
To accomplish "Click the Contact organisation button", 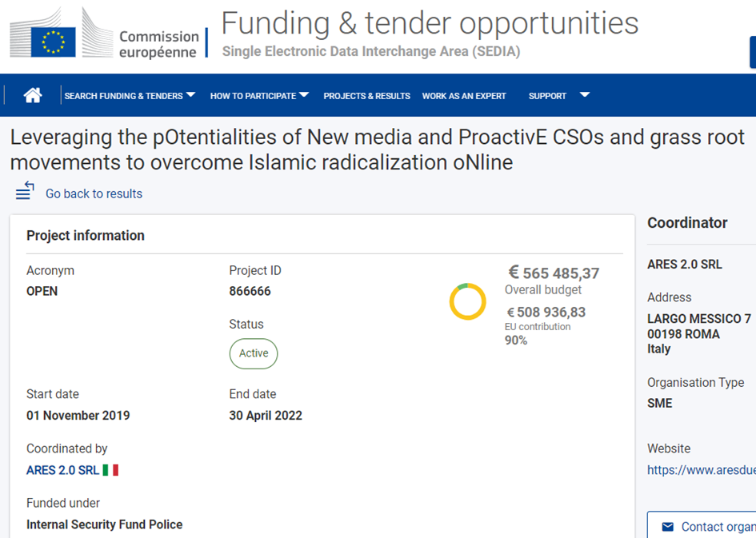I will coord(704,526).
